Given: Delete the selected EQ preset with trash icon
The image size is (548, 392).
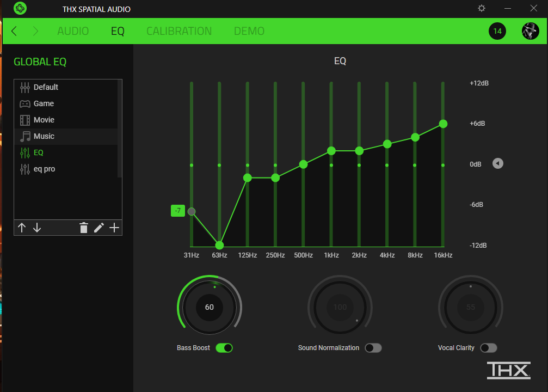Looking at the screenshot, I should pos(83,228).
